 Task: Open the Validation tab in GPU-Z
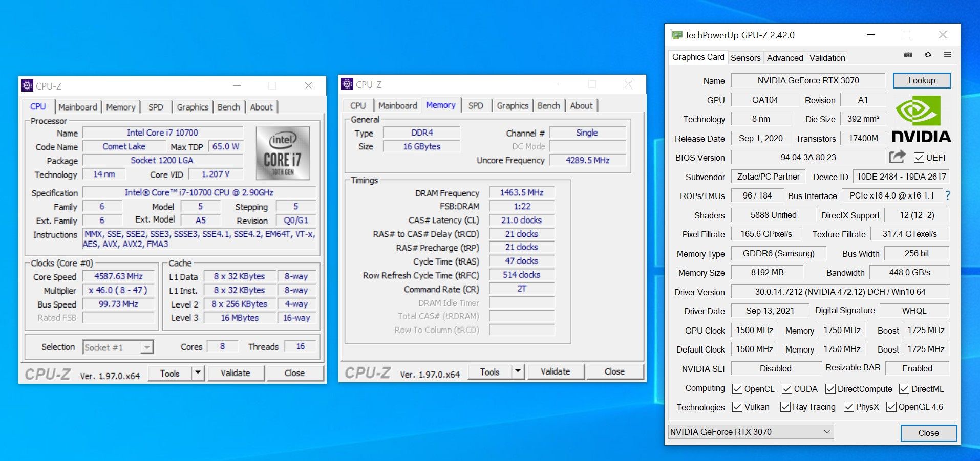pos(827,58)
